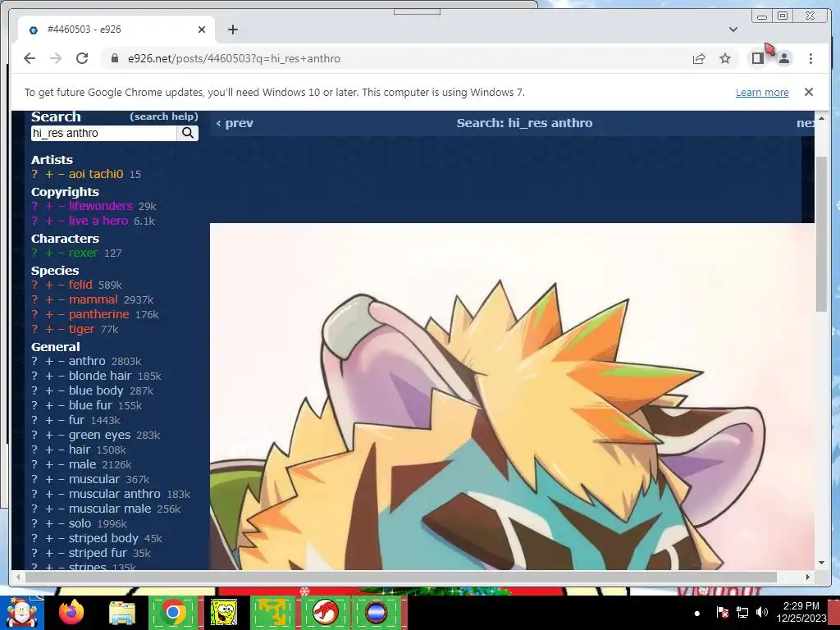Screen dimensions: 840x630
Task: Open the blue fur tag
Action: 90,405
